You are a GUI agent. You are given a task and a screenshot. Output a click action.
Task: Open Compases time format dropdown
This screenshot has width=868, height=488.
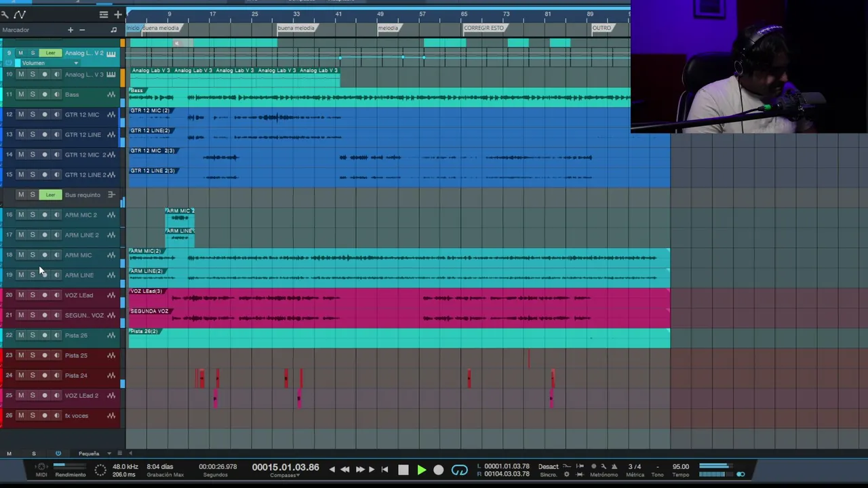[285, 476]
